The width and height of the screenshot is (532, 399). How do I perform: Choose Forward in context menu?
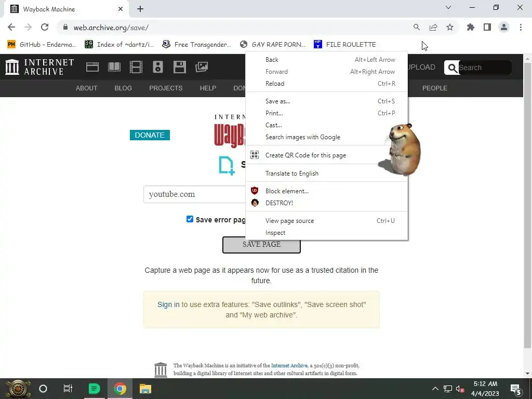[x=326, y=72]
